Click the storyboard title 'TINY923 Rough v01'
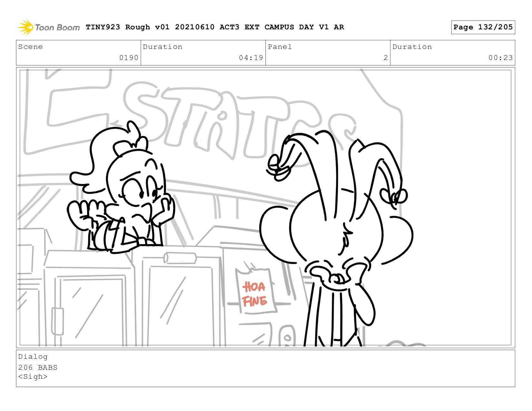The width and height of the screenshot is (532, 411). [x=127, y=27]
